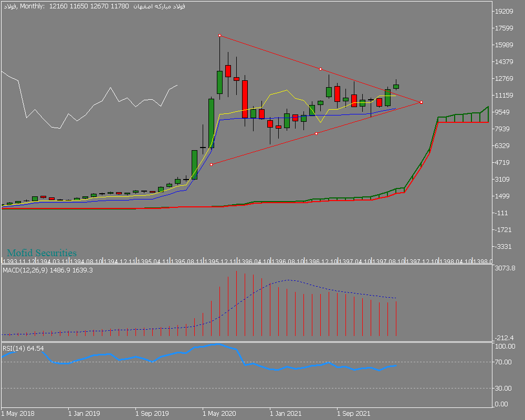This screenshot has width=525, height=420.
Task: Click the MACD scale value -212.4
Action: pyautogui.click(x=505, y=338)
